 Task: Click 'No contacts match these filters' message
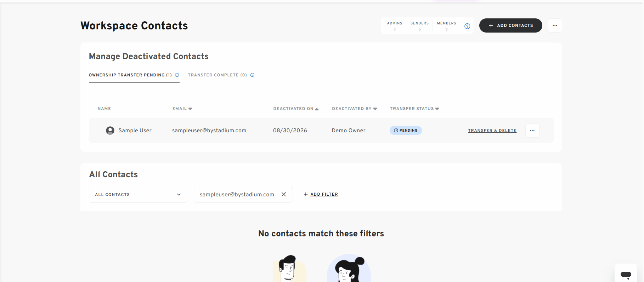(321, 234)
